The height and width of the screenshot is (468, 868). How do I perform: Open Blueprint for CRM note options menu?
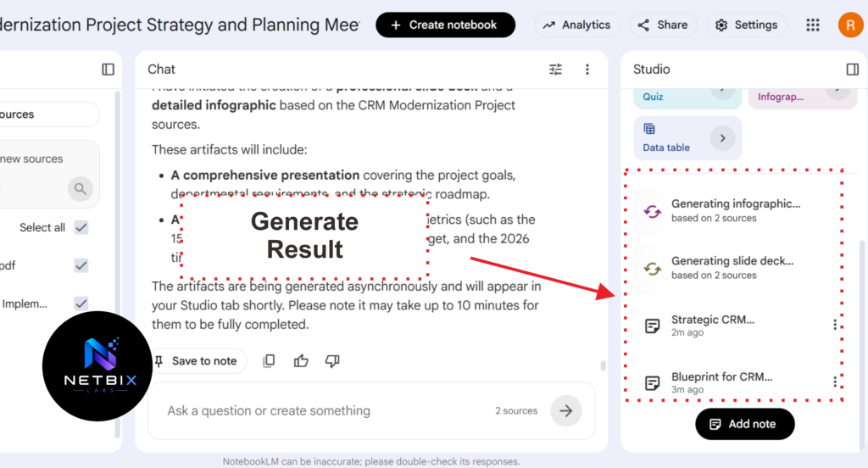click(835, 382)
